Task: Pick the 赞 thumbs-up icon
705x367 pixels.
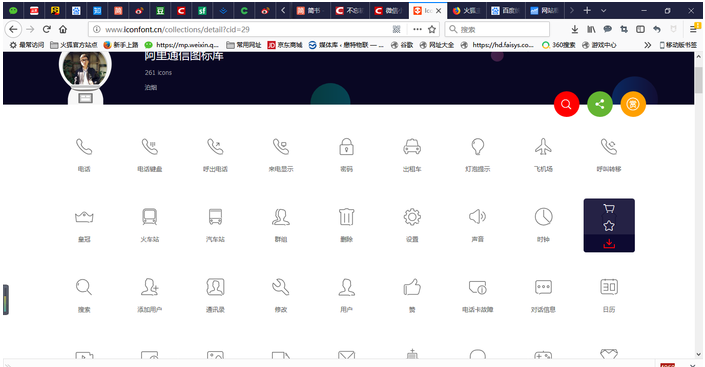Action: point(412,287)
